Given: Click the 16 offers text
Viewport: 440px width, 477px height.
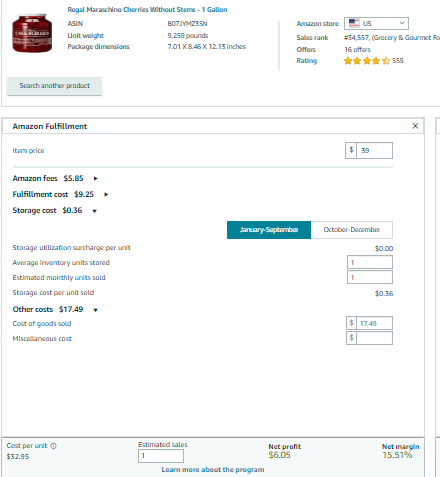Looking at the screenshot, I should [x=357, y=49].
